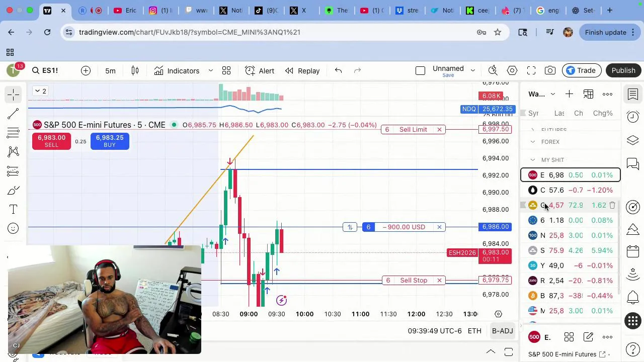The height and width of the screenshot is (362, 644).
Task: Select the trend line drawing tool
Action: [x=14, y=114]
